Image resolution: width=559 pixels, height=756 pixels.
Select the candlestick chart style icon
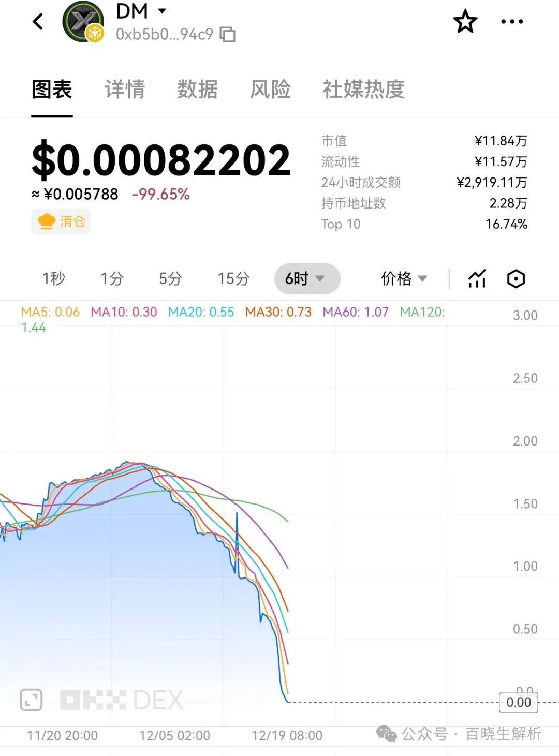(476, 278)
